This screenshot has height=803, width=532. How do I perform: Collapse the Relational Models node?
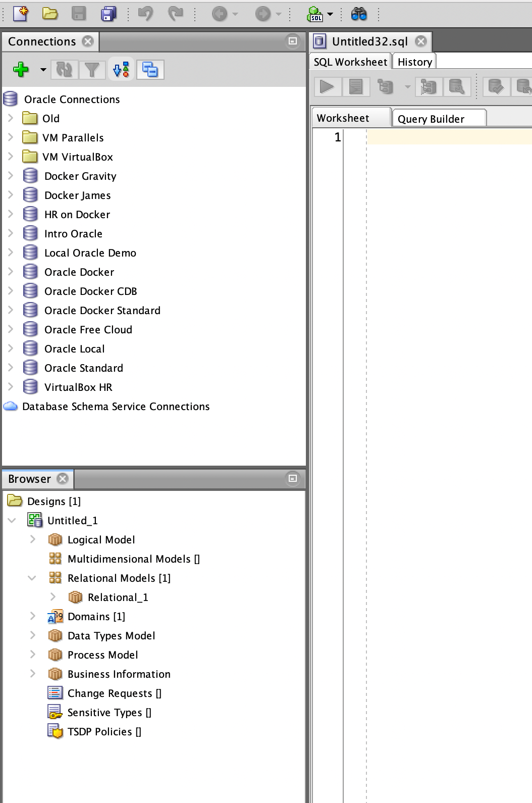[x=32, y=578]
